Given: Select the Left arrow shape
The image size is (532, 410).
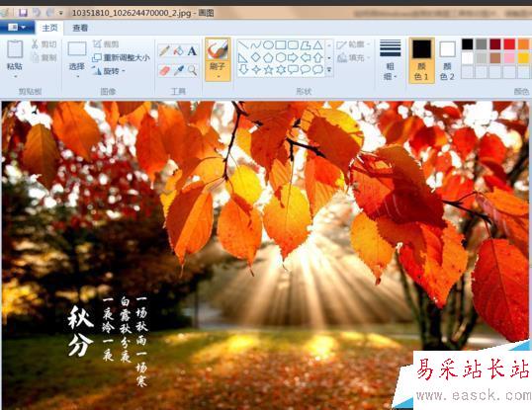Looking at the screenshot, I should [306, 57].
